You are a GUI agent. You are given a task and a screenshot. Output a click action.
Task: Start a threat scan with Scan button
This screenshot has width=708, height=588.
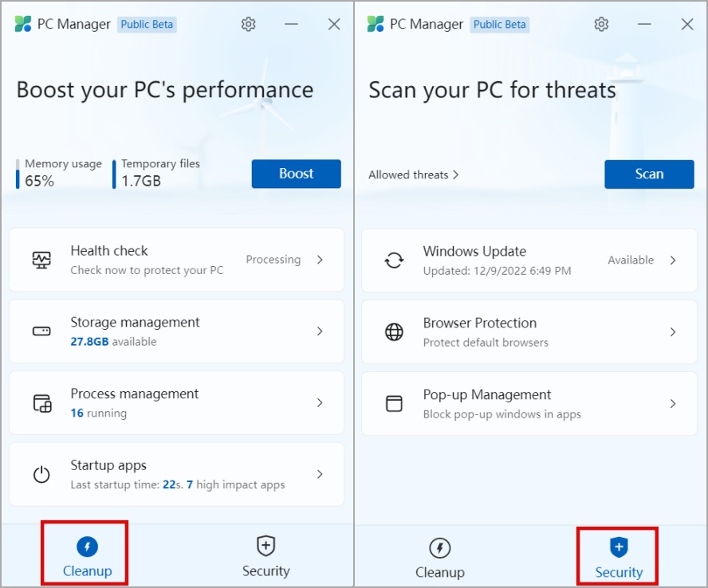[x=649, y=174]
